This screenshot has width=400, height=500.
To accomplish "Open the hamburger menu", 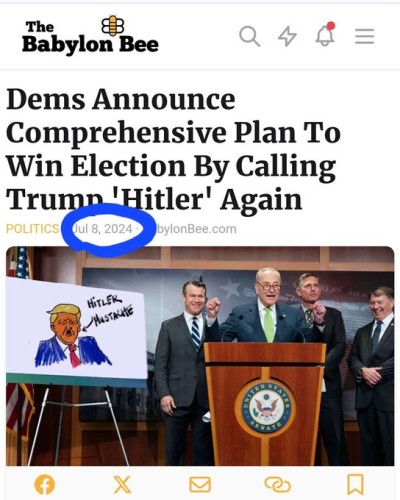I will point(364,36).
